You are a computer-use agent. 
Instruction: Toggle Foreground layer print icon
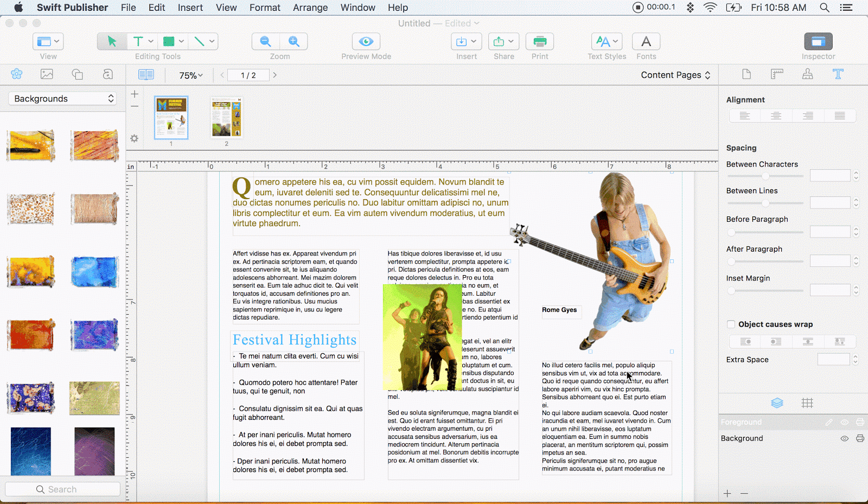click(860, 422)
